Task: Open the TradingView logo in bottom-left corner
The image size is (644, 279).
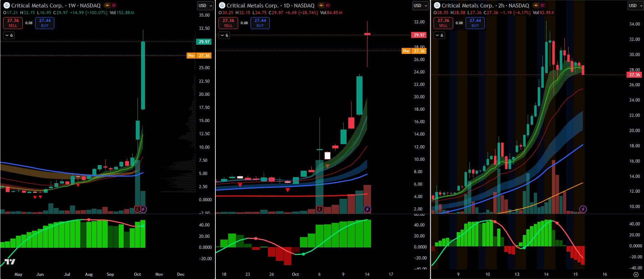Action: click(10, 262)
